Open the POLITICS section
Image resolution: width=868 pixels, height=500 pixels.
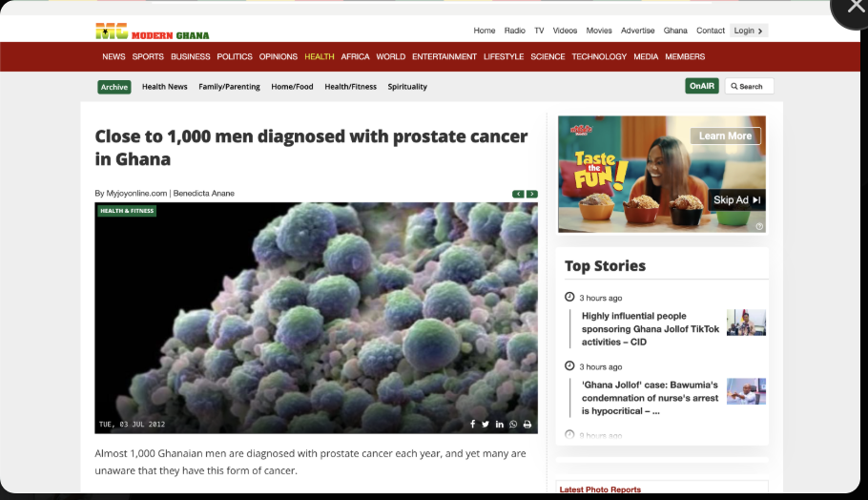click(235, 56)
